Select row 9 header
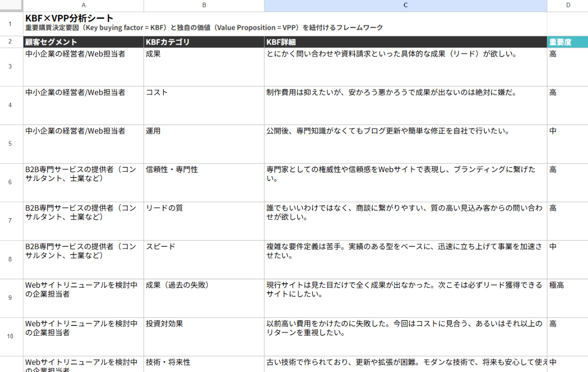The width and height of the screenshot is (588, 372). pyautogui.click(x=11, y=298)
